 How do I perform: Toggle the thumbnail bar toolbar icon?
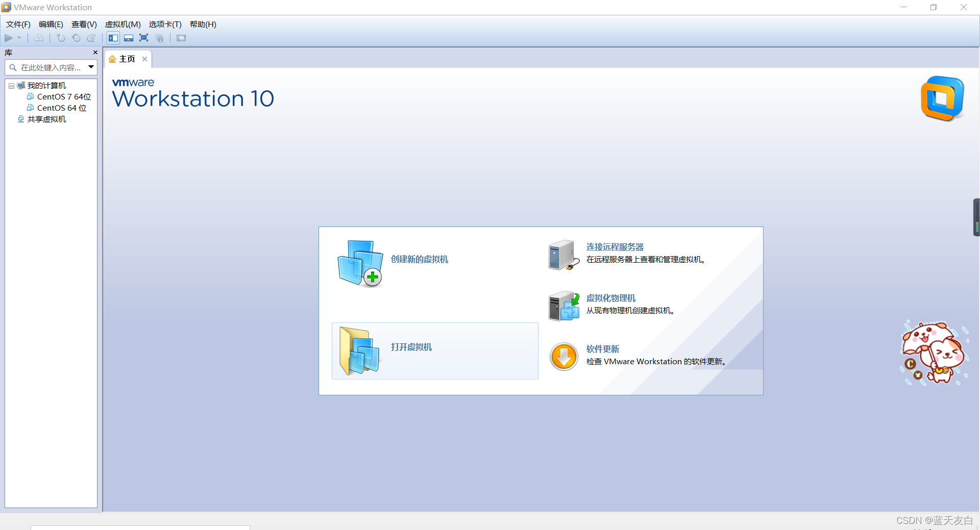point(129,38)
